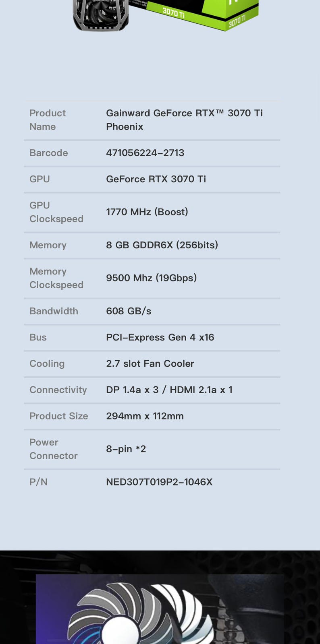Screen dimensions: 320x644
Task: Click the 8-pin *2 power connector value
Action: [x=126, y=449]
